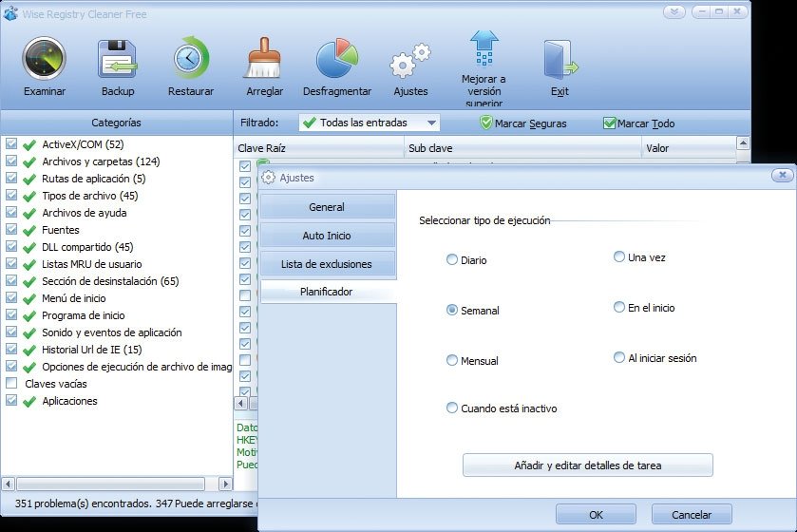Select the Mensual radio button
The image size is (797, 532).
[x=452, y=360]
